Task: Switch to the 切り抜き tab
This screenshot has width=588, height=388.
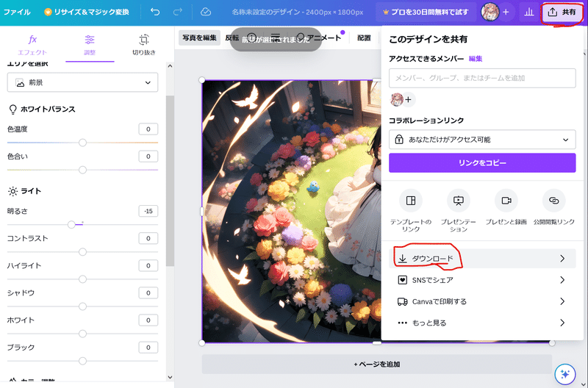Action: 143,45
